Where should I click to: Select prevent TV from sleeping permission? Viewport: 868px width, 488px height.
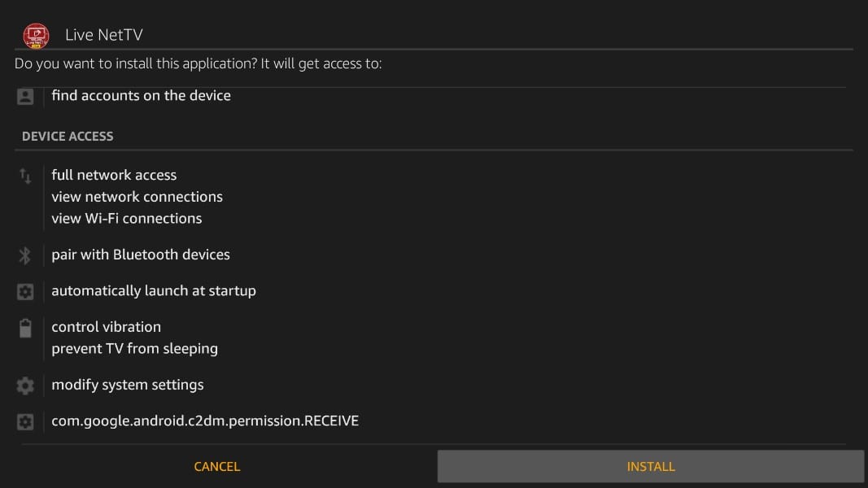click(134, 348)
